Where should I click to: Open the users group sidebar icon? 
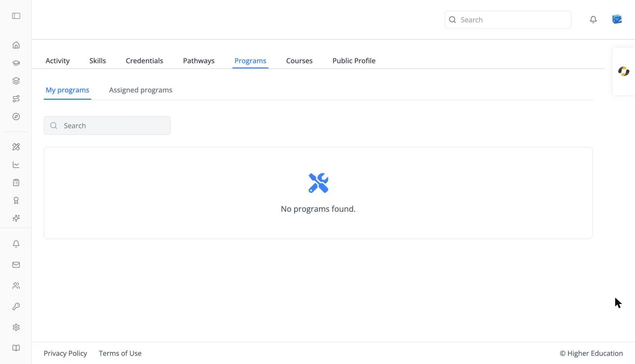16,286
